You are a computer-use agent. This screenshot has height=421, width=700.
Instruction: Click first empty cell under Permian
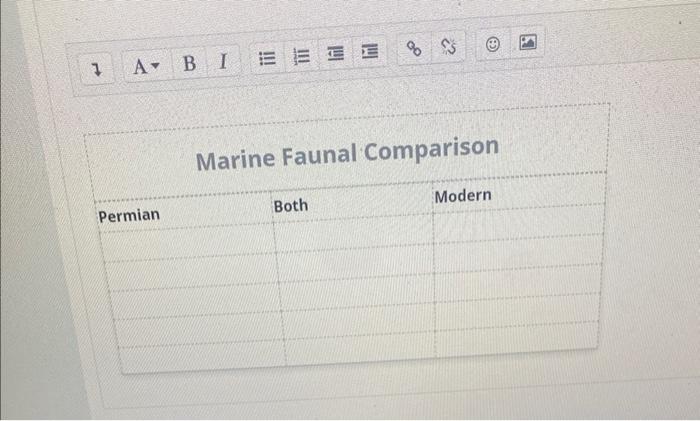tap(188, 243)
